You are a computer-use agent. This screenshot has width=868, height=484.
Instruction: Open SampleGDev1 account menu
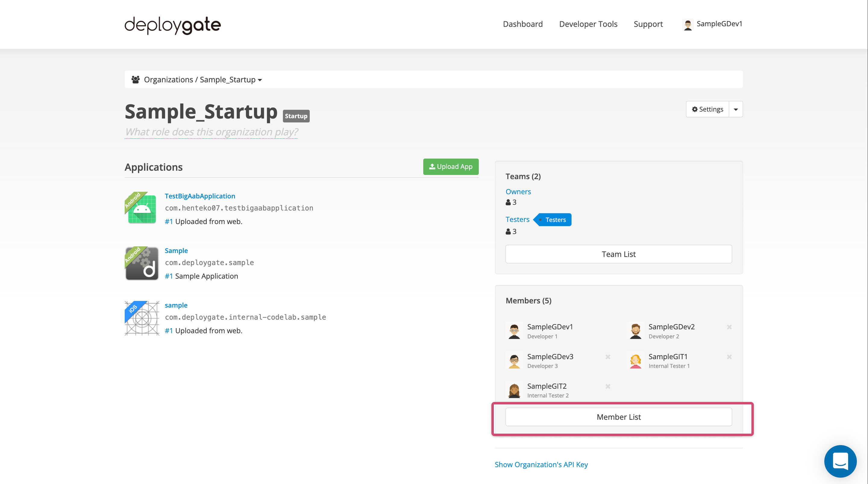point(712,24)
